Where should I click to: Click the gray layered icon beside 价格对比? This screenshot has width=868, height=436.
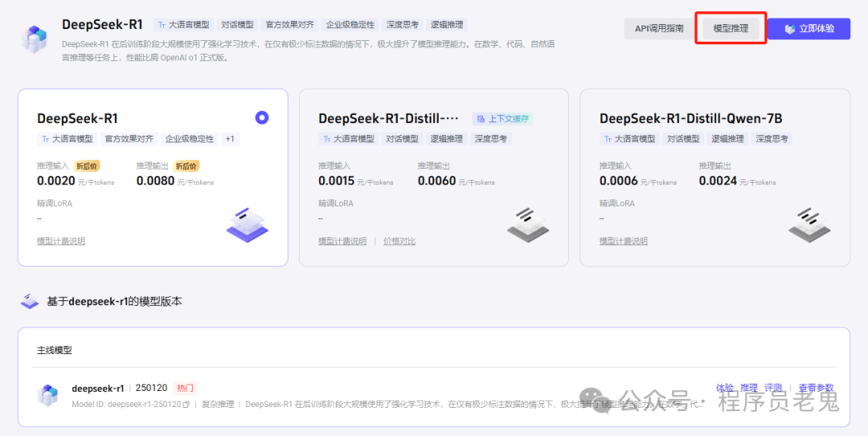(527, 225)
